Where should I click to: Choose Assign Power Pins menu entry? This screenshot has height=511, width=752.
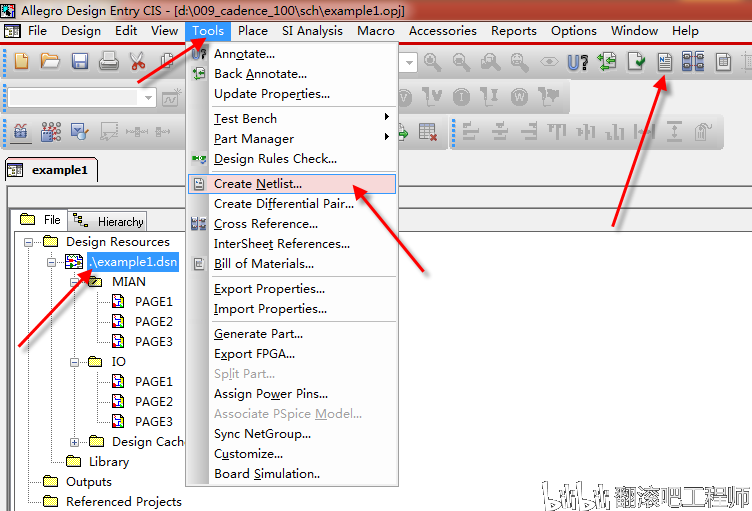point(293,394)
